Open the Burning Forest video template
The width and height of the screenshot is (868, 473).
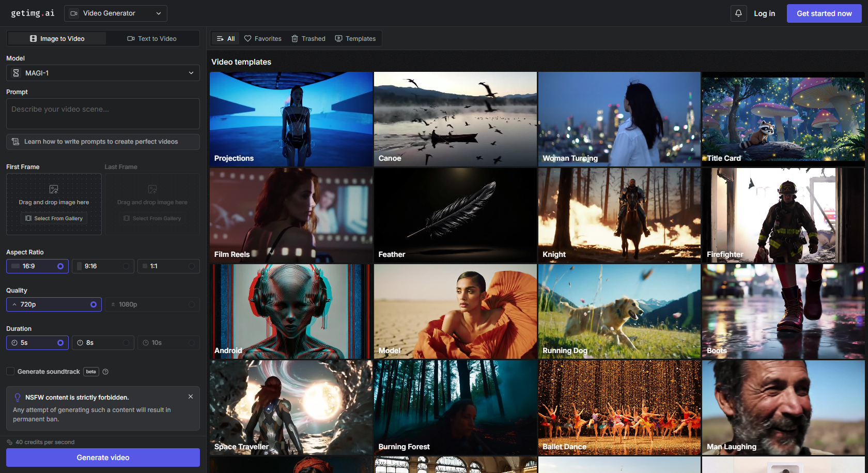pyautogui.click(x=455, y=407)
